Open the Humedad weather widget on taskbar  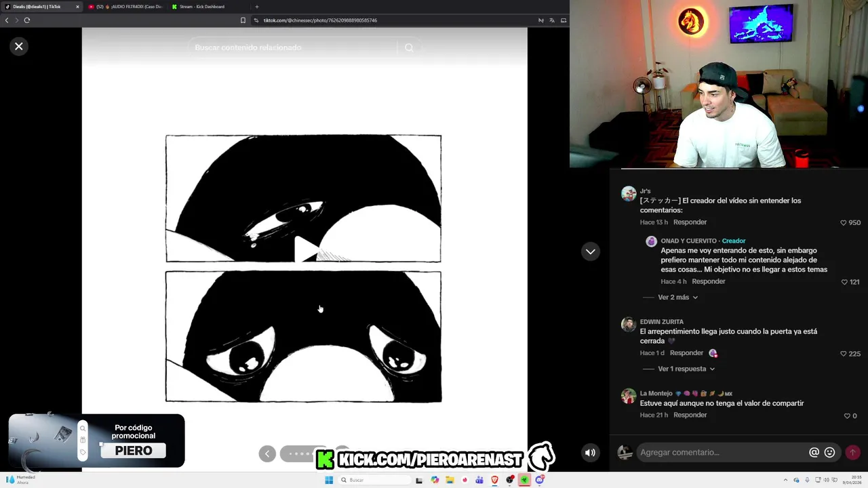tap(19, 480)
